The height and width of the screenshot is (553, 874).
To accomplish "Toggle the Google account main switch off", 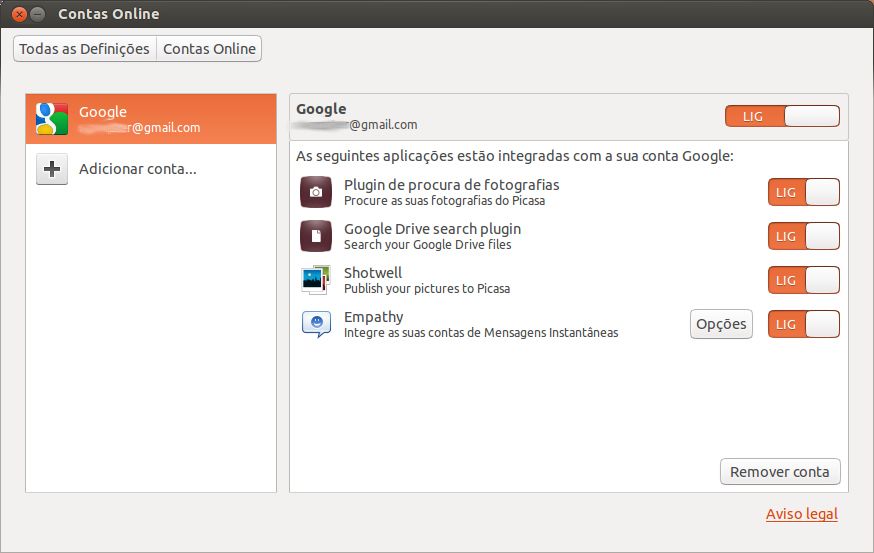I will coord(782,116).
